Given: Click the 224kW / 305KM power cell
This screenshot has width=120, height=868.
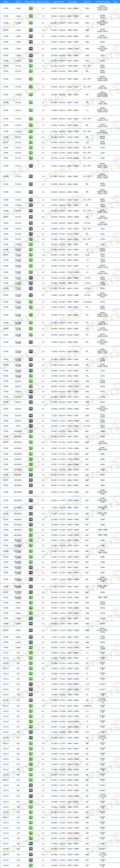Looking at the screenshot, I should (x=73, y=153).
